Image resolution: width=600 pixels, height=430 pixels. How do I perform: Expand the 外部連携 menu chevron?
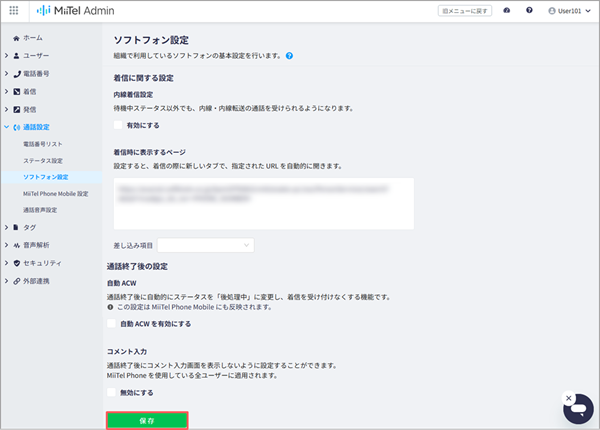7,281
